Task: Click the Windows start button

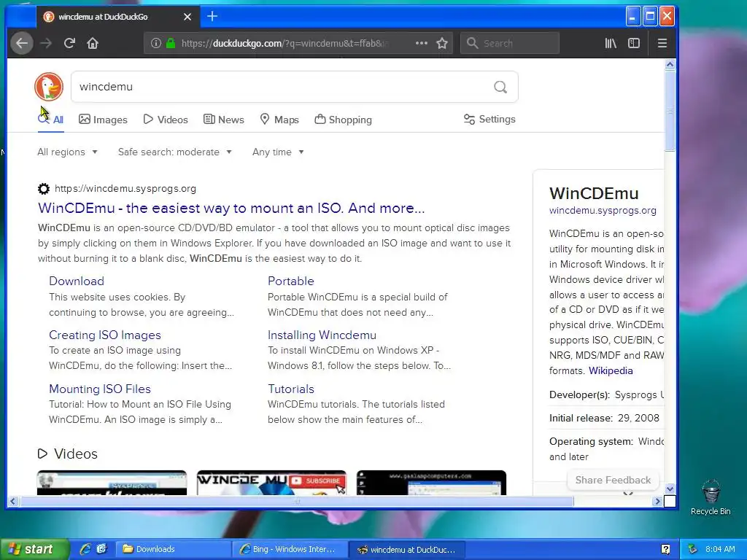Action: click(34, 549)
